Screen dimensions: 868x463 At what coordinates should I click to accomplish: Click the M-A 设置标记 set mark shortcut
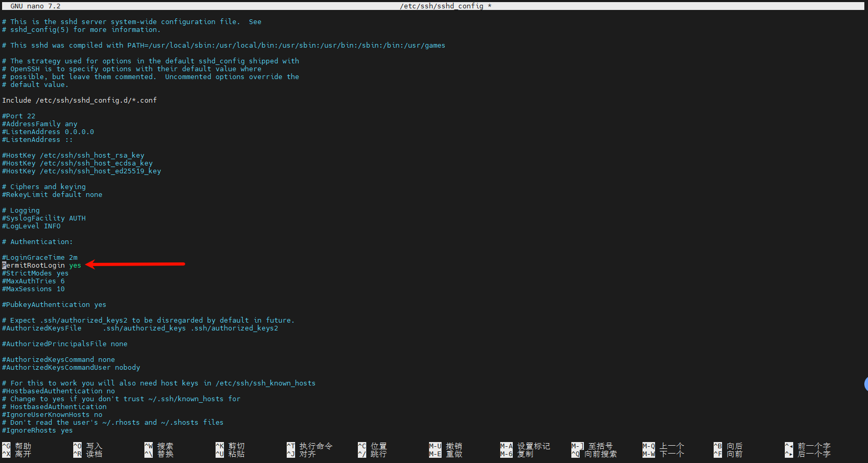click(525, 446)
